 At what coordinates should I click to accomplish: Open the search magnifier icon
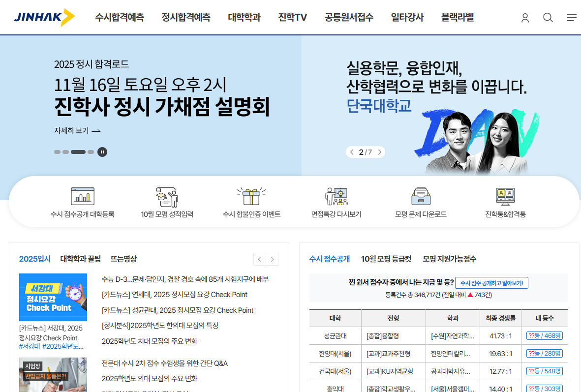click(548, 17)
